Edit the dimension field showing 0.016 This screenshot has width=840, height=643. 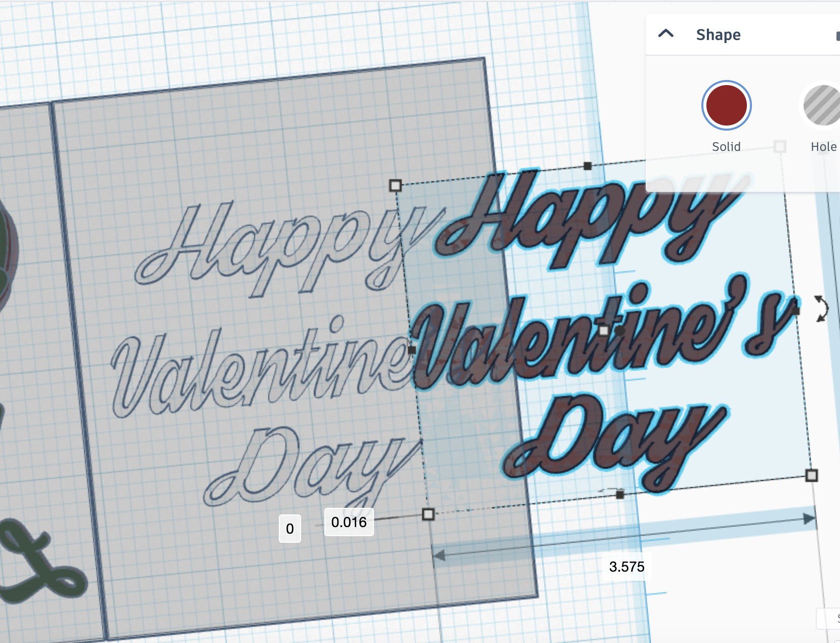point(348,522)
